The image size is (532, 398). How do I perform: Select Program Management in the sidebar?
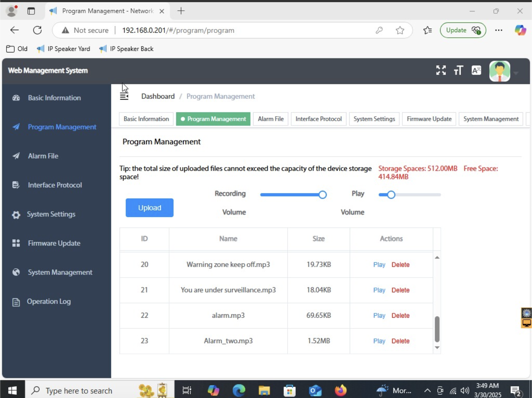(x=62, y=127)
